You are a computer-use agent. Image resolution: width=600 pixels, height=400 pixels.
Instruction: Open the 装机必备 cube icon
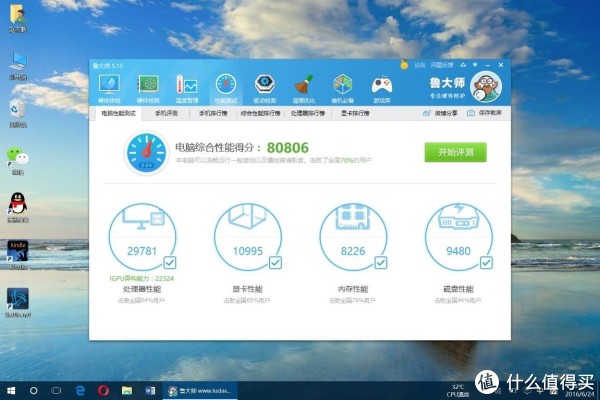click(x=342, y=89)
